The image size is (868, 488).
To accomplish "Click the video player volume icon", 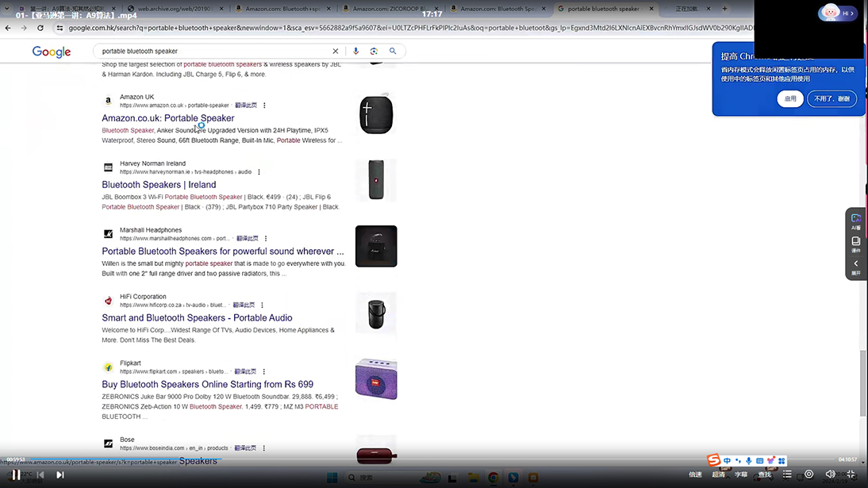I will click(830, 475).
